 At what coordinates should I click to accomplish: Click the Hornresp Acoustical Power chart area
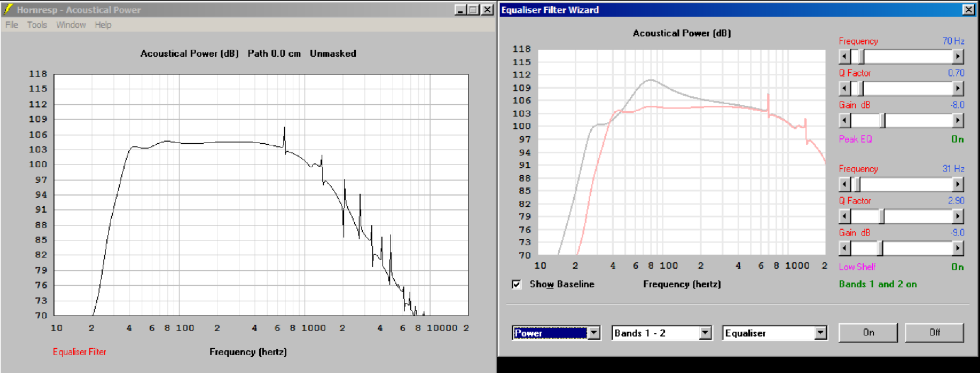261,195
